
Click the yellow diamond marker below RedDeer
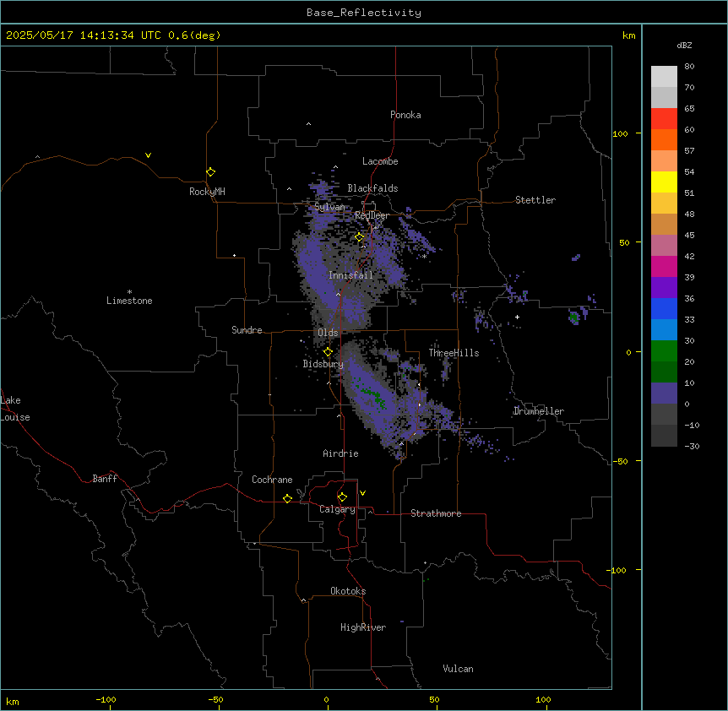click(360, 237)
